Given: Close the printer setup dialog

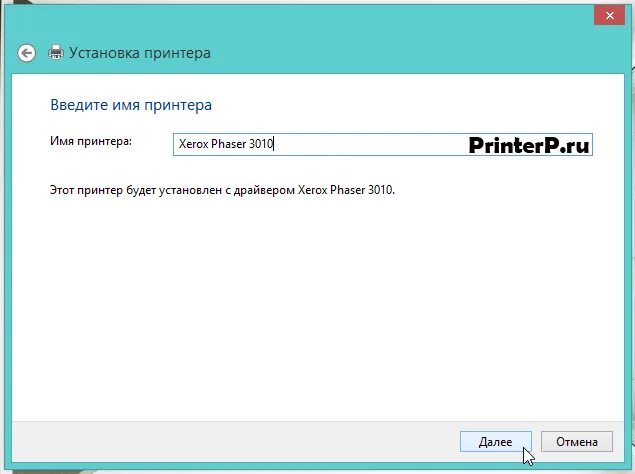Looking at the screenshot, I should (x=609, y=16).
